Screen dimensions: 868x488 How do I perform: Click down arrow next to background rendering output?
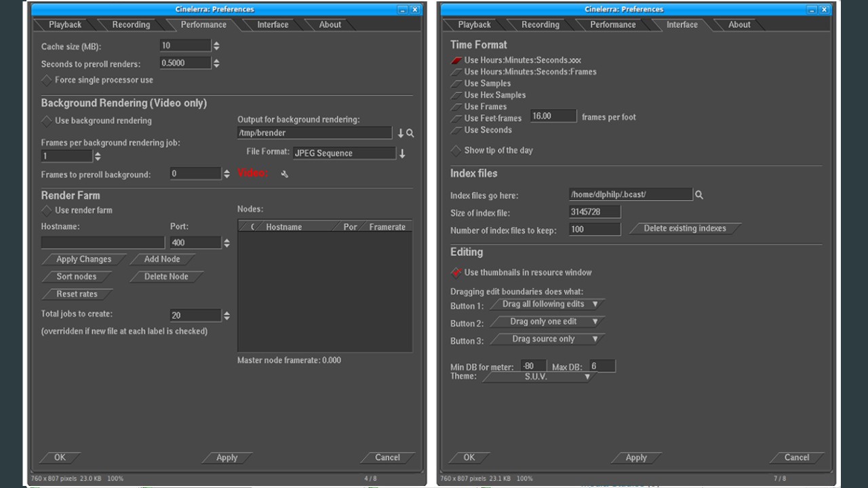click(x=400, y=134)
